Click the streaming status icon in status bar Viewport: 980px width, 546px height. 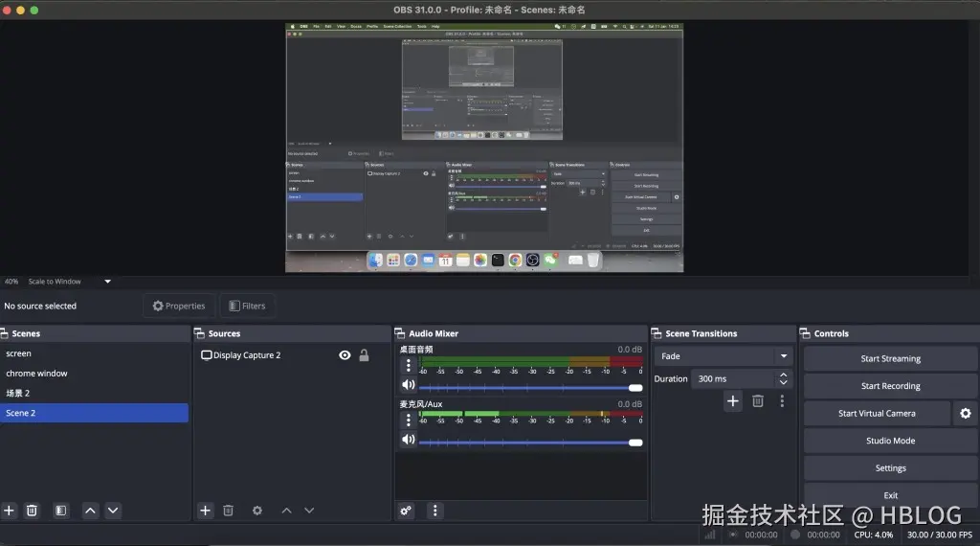(x=733, y=535)
